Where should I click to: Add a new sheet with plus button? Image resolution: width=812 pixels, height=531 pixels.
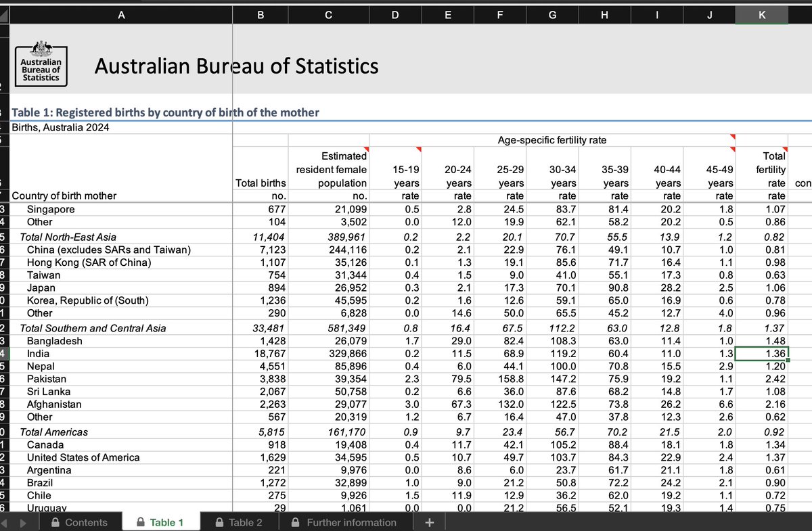pos(428,522)
